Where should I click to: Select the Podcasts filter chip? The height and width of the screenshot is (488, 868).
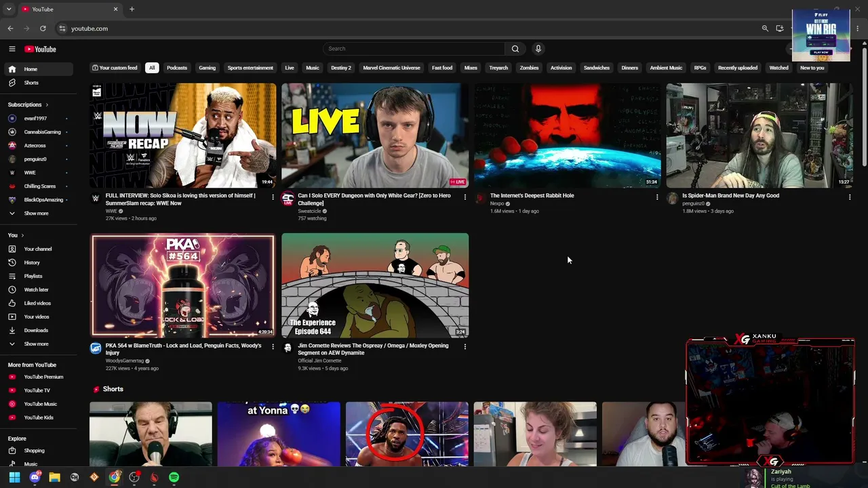pyautogui.click(x=177, y=68)
